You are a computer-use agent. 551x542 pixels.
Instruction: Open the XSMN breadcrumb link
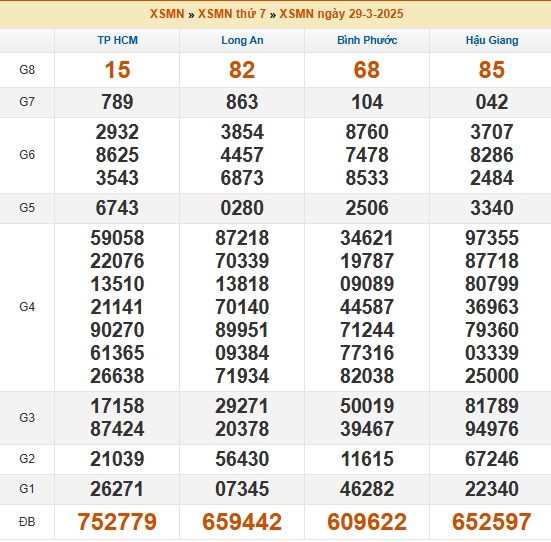167,14
